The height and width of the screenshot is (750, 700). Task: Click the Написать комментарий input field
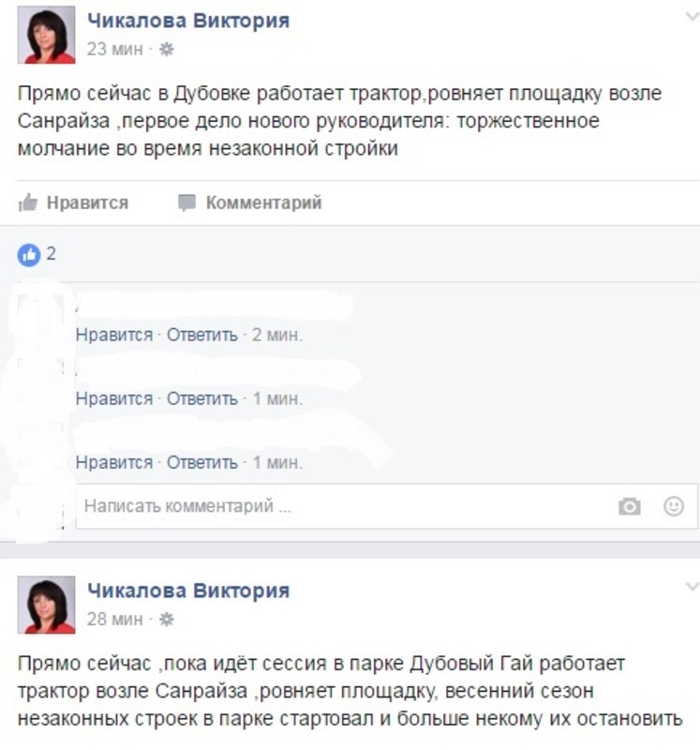tap(386, 506)
